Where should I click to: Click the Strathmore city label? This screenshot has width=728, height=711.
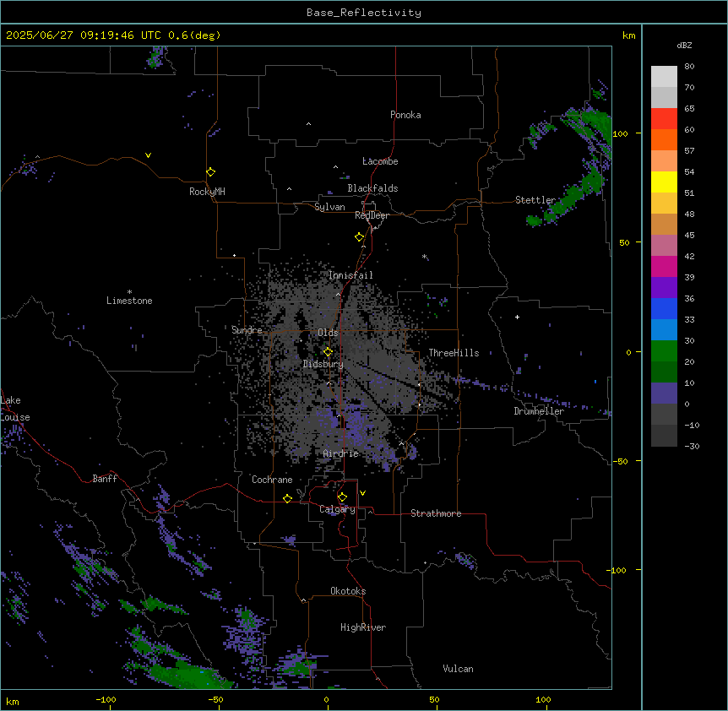[x=436, y=513]
